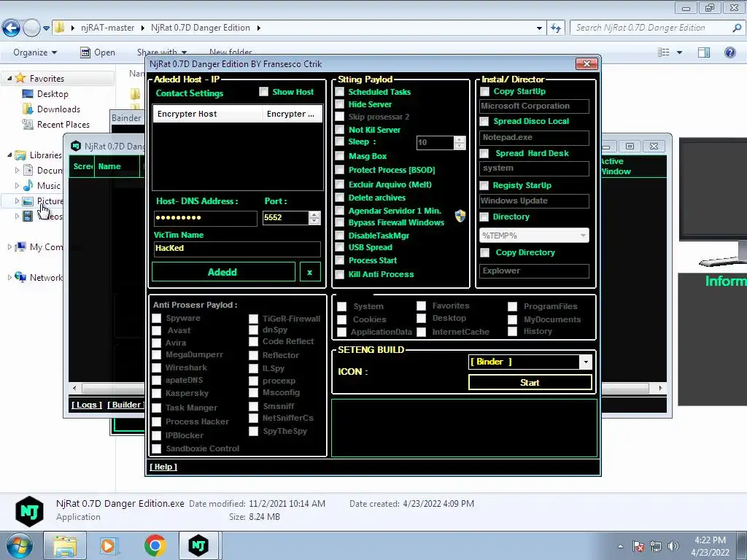The width and height of the screenshot is (747, 560).
Task: Click the small x button beside Adedd
Action: [x=309, y=272]
